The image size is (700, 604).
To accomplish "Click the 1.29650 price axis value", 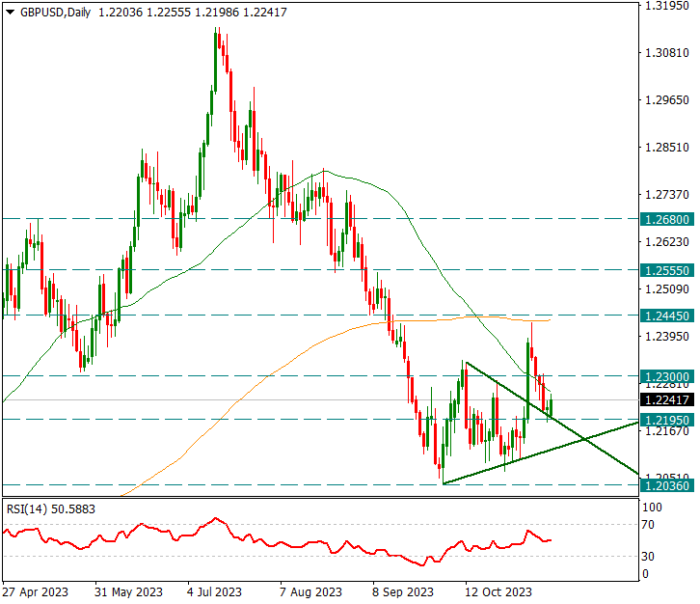I will pos(667,100).
